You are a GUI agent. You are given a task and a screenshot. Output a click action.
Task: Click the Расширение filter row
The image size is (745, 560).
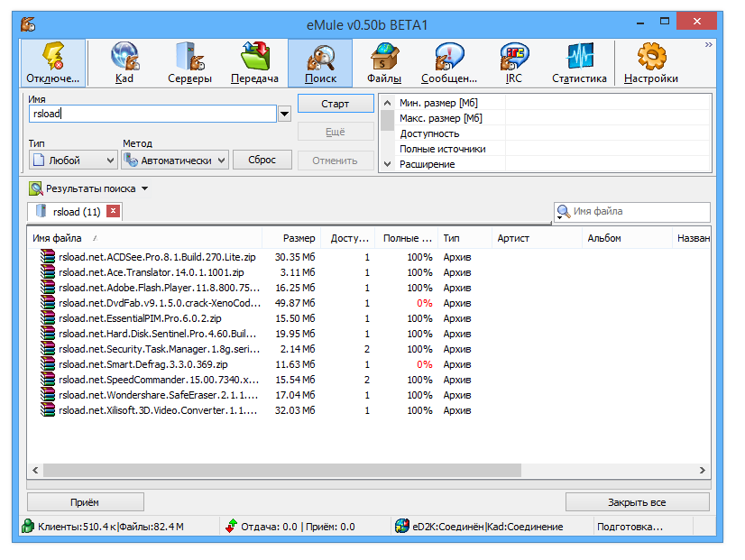point(553,164)
